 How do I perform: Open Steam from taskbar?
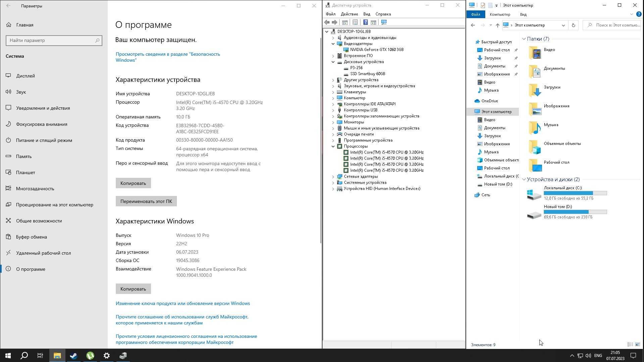click(x=73, y=356)
